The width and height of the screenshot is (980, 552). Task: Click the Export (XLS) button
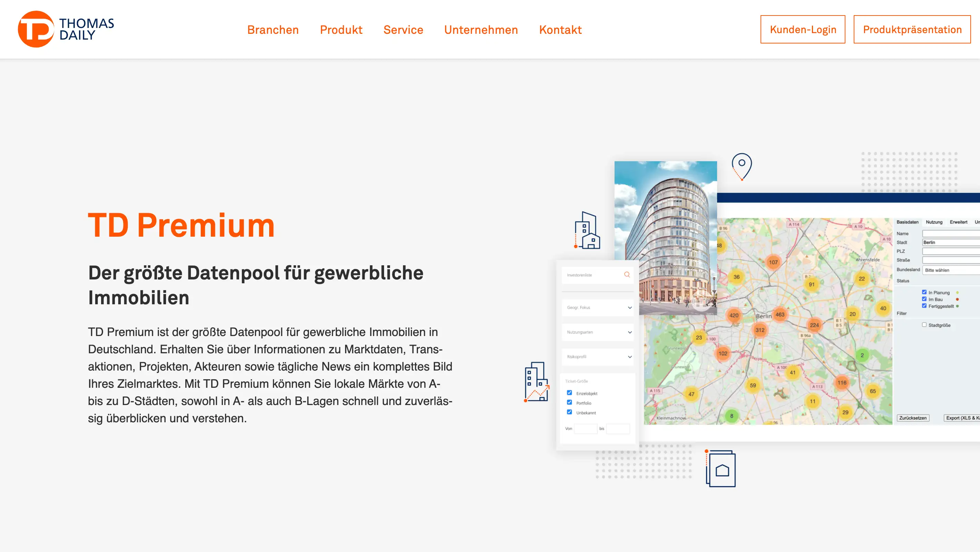(962, 418)
